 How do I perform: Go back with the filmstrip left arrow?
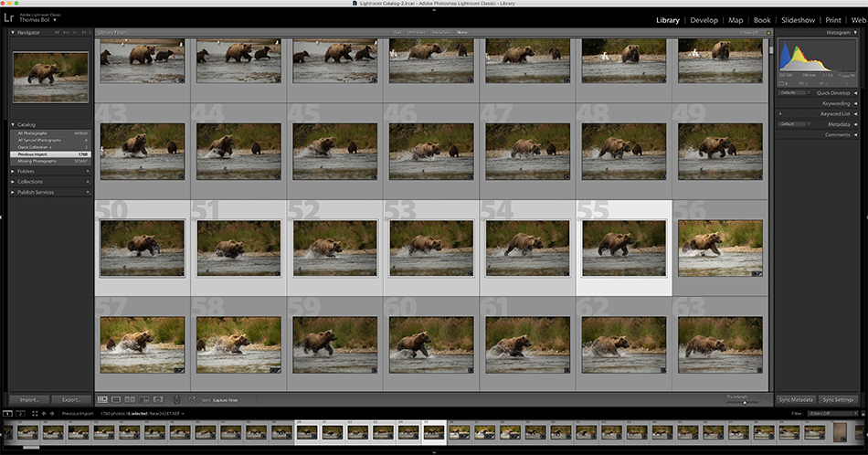[x=44, y=414]
